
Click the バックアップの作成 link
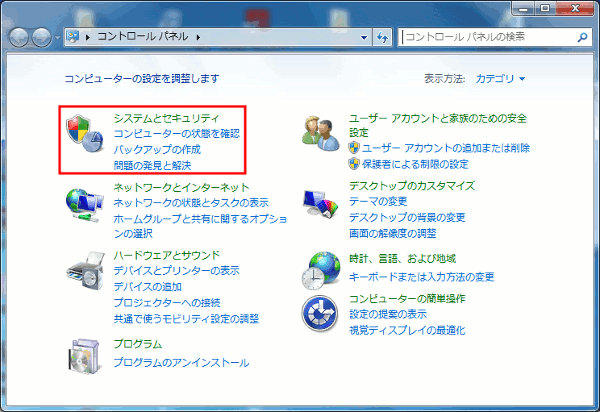(157, 149)
